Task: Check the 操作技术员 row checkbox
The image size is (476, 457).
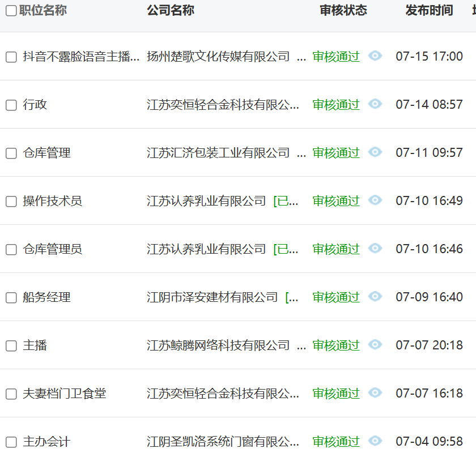Action: pos(11,201)
